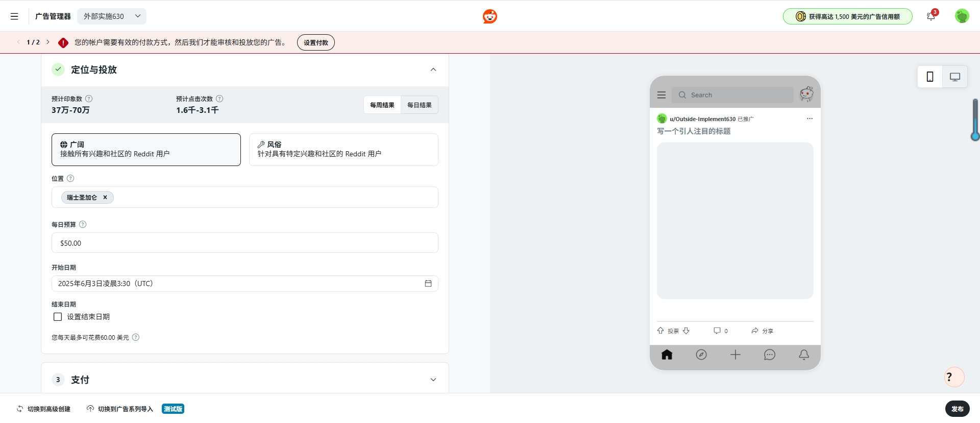Switch preview to mobile device
Viewport: 980px width, 423px height.
coord(930,77)
